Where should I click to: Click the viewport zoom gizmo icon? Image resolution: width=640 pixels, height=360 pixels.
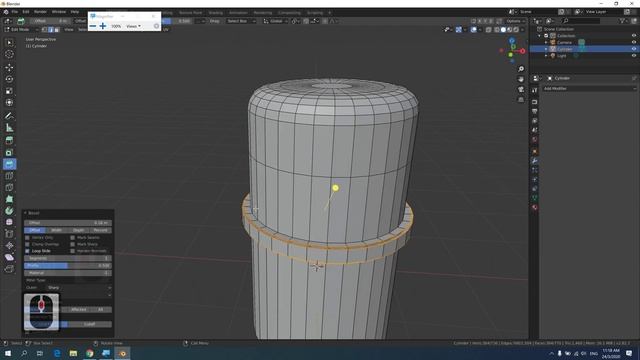[x=521, y=69]
